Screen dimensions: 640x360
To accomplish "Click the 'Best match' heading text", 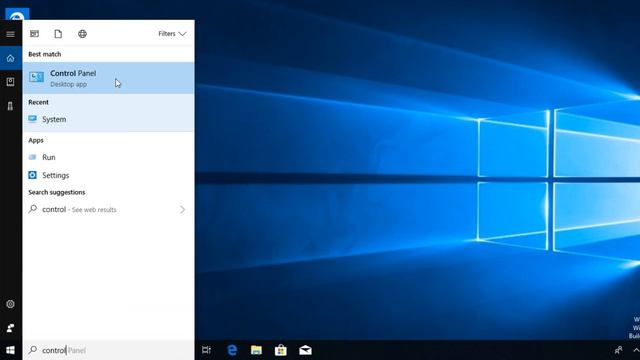I will [44, 54].
